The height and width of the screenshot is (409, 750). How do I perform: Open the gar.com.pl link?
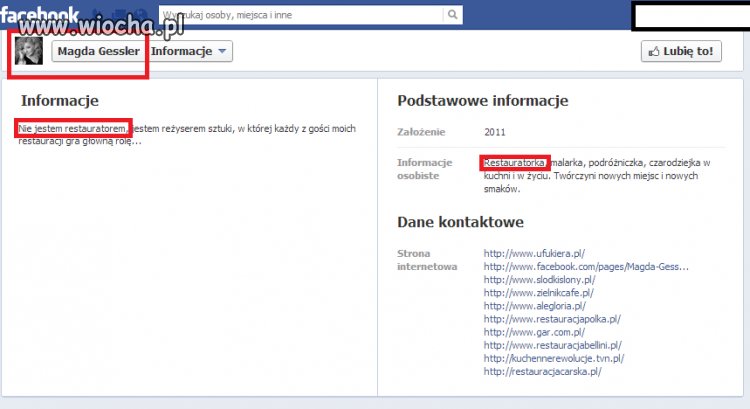pos(534,332)
